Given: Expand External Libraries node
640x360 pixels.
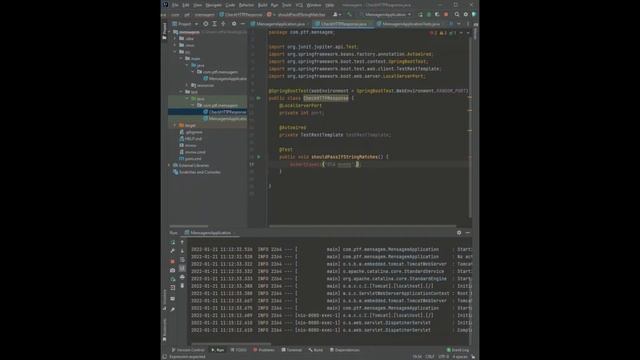Looking at the screenshot, I should tap(170, 165).
